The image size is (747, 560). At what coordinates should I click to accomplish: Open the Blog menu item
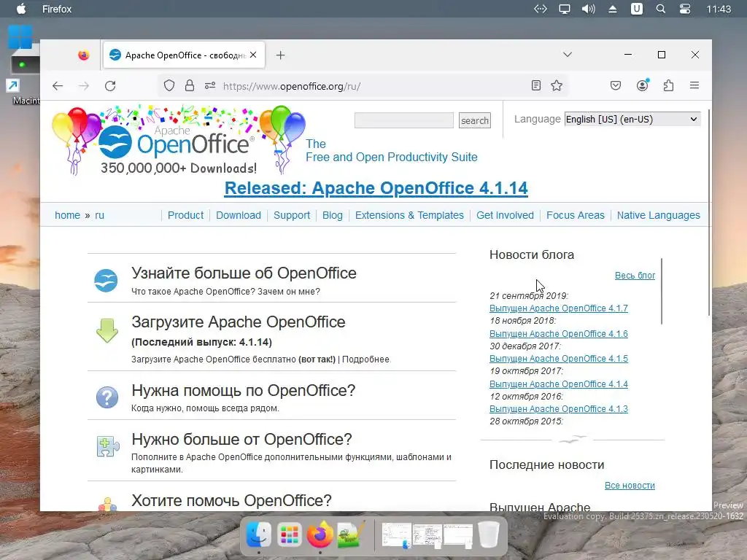[332, 215]
